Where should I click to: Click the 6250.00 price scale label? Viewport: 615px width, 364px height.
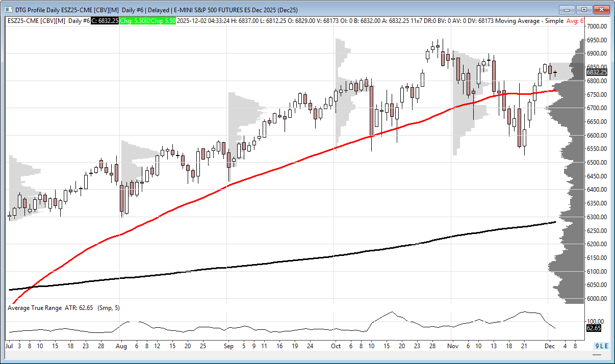coord(596,230)
